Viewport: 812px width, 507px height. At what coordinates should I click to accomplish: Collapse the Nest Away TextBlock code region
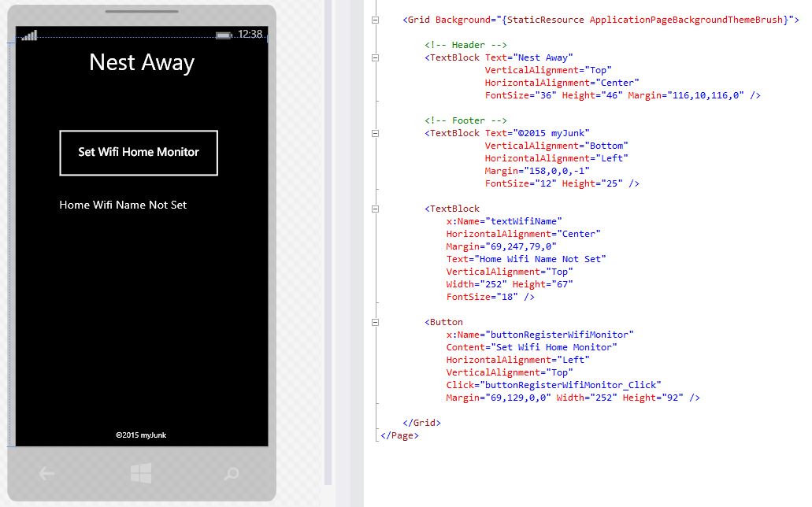pos(375,57)
